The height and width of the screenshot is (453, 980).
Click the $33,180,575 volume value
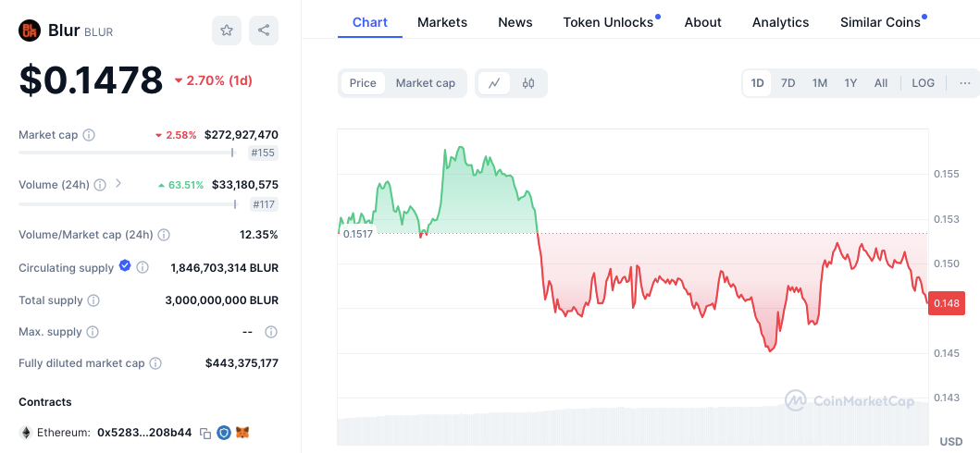click(x=245, y=185)
